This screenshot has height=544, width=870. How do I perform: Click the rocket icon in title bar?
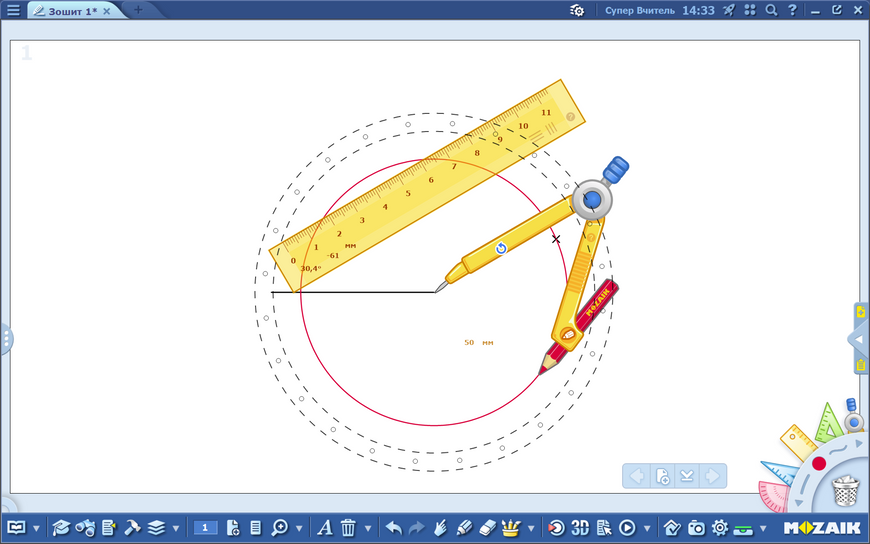pyautogui.click(x=729, y=10)
